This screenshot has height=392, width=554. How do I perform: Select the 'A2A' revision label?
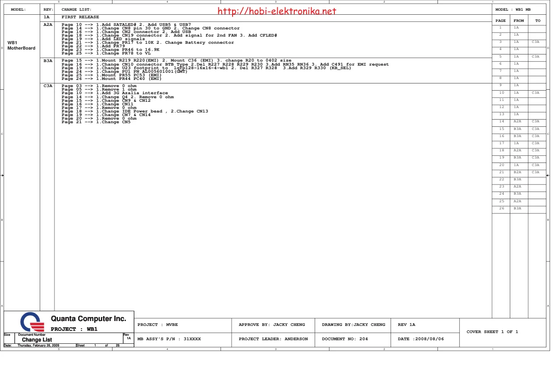(48, 24)
